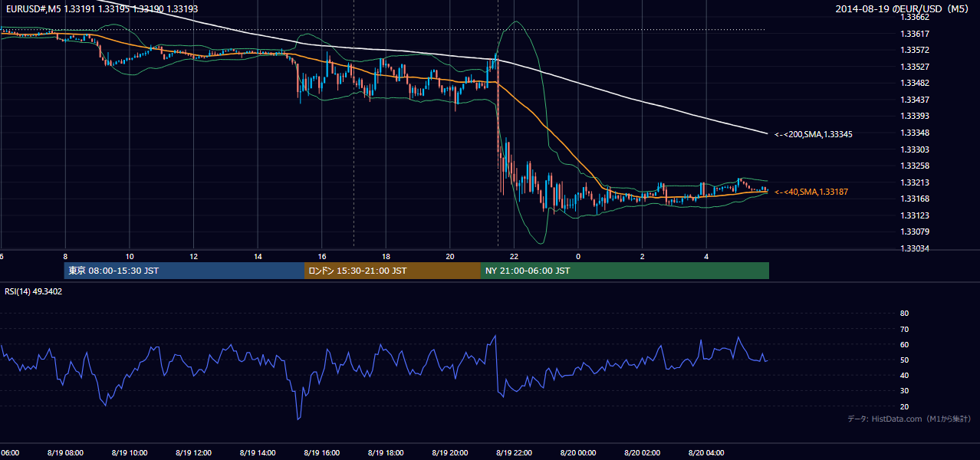Click the 8/19 14:00 bottom time label

(258, 453)
